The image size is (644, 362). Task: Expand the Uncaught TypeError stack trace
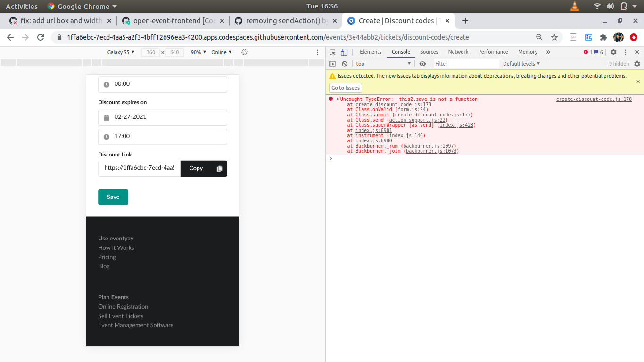point(337,99)
